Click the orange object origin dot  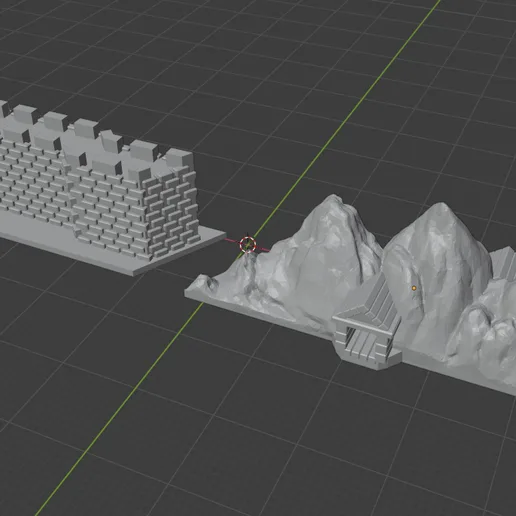coord(414,288)
